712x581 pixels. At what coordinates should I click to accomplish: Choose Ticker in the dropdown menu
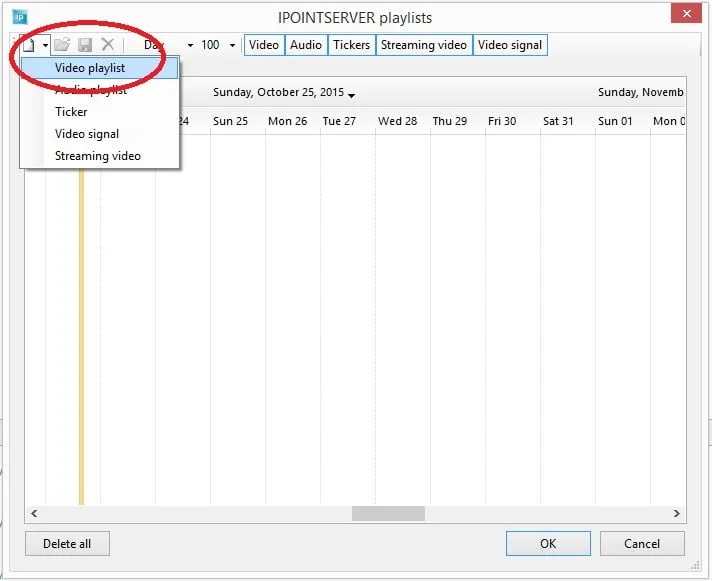99,112
